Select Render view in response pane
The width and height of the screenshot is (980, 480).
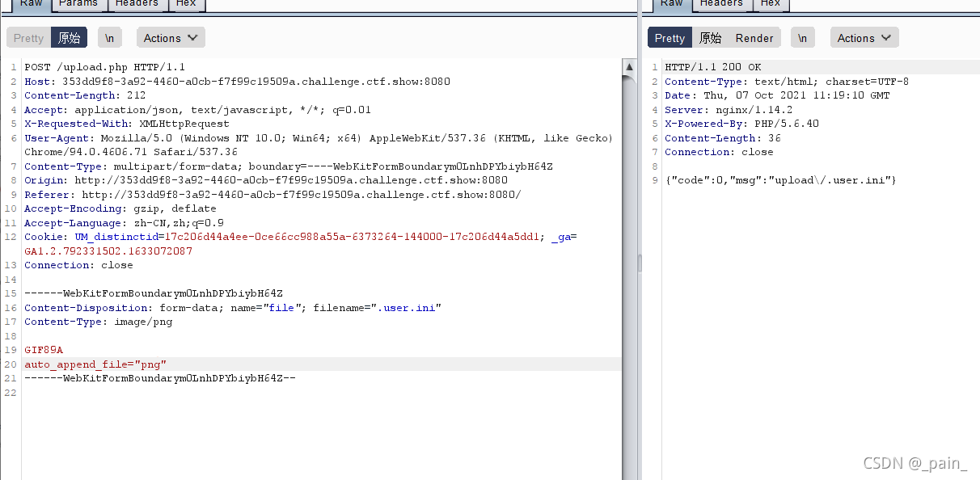point(754,38)
